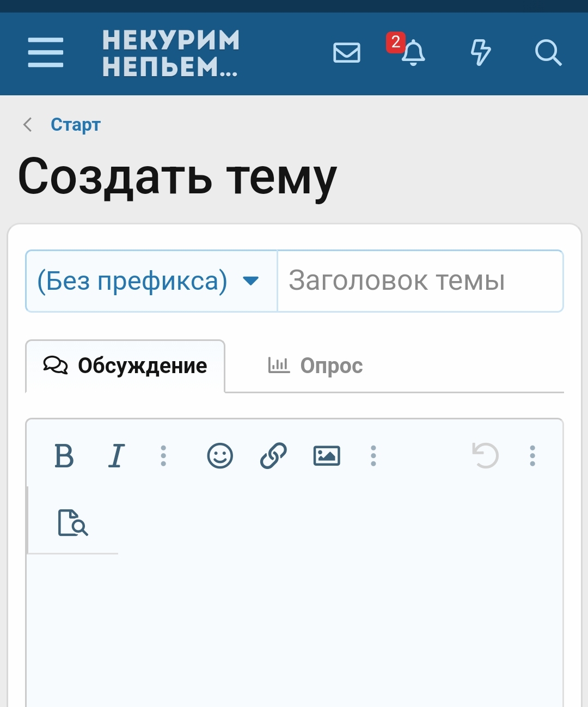This screenshot has height=707, width=588.
Task: Toggle italic text formatting
Action: point(116,456)
